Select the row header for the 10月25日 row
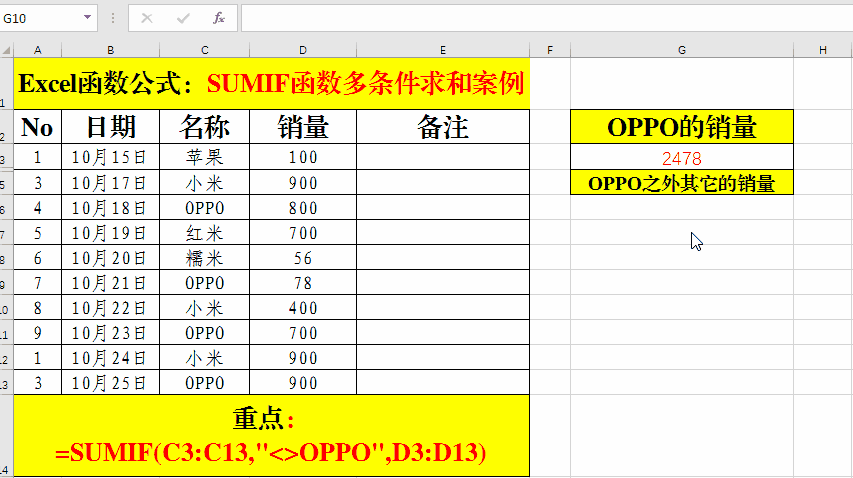Image resolution: width=853 pixels, height=478 pixels. (x=5, y=383)
